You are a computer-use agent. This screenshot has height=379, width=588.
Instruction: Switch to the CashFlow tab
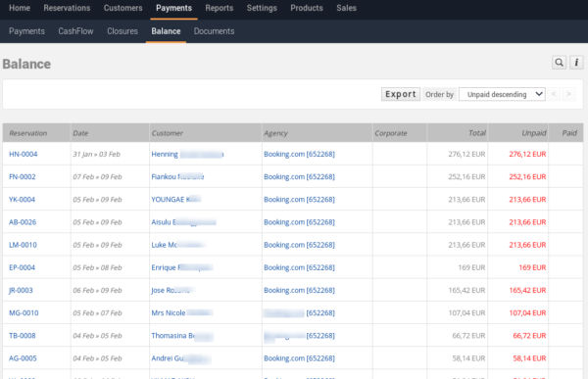75,31
